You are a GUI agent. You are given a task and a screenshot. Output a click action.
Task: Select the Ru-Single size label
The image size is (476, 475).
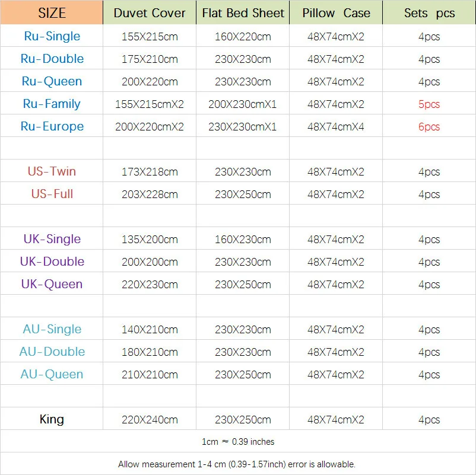pyautogui.click(x=52, y=36)
